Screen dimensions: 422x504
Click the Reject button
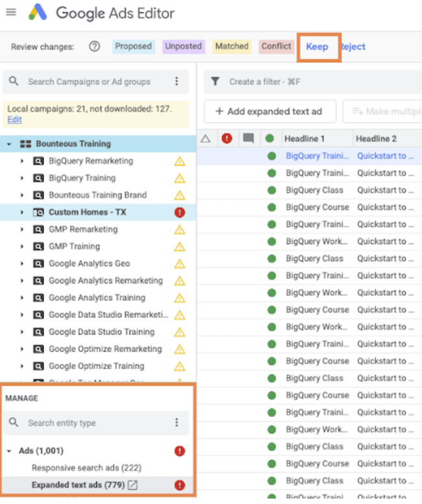pos(353,47)
